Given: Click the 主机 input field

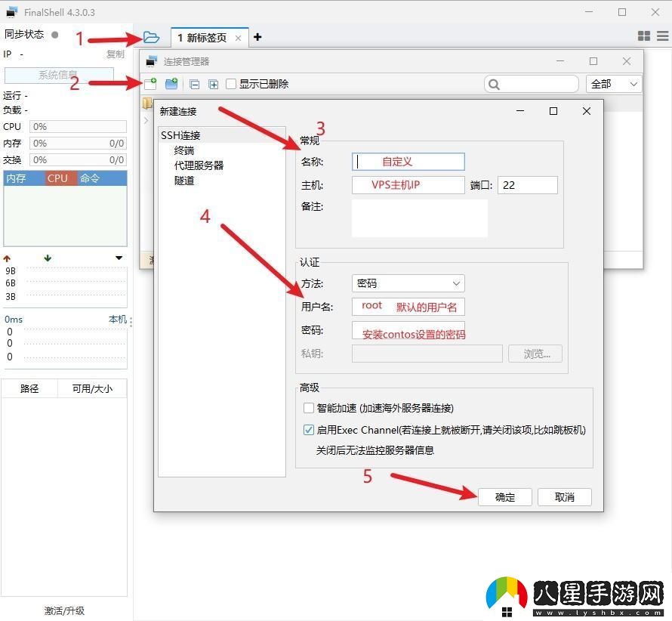Looking at the screenshot, I should pos(408,185).
